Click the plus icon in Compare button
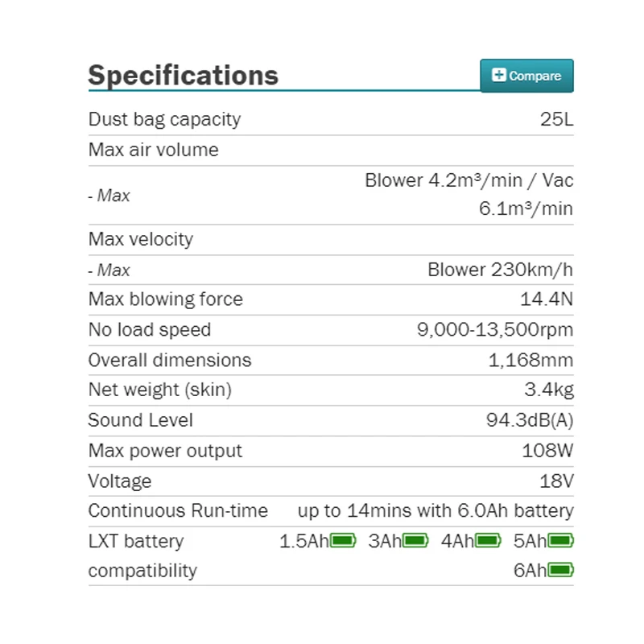Screen dimensions: 644x644 point(498,75)
